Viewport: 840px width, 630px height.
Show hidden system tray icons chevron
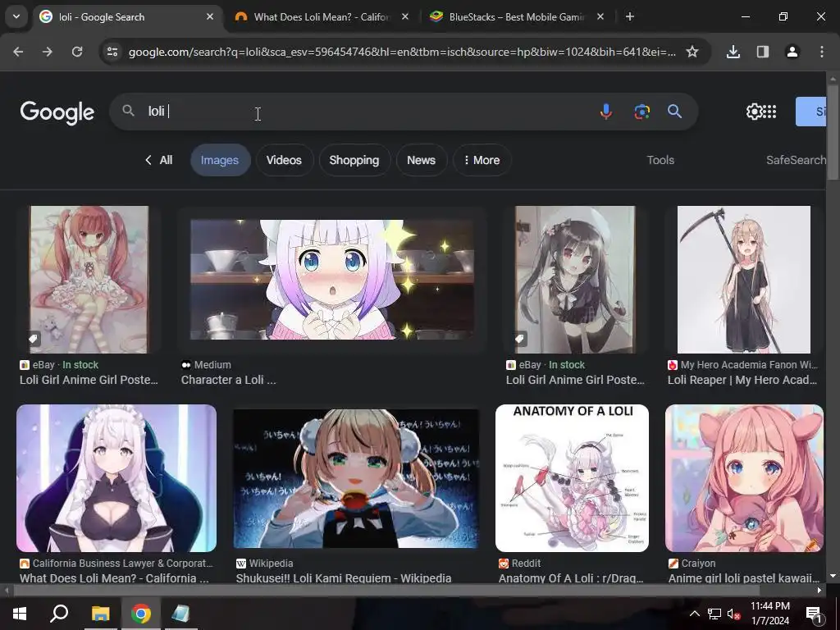point(694,614)
